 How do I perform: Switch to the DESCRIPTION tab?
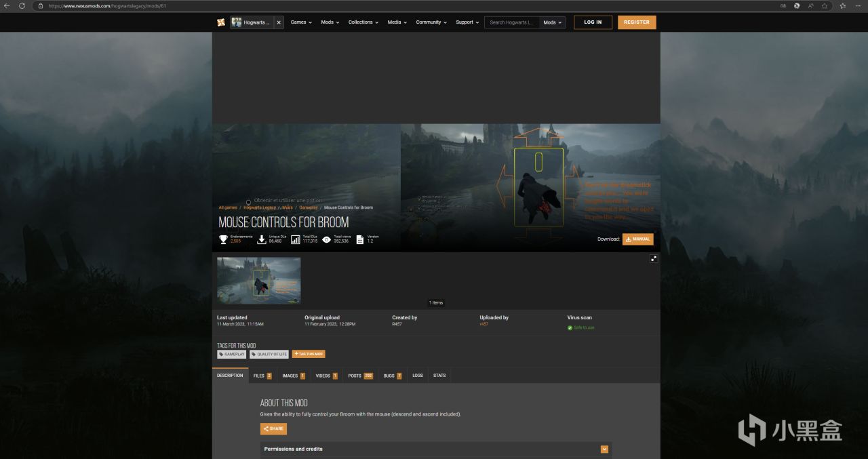pos(230,376)
